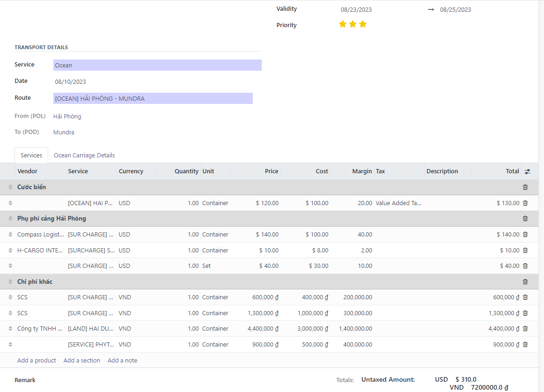Screen dimensions: 544x392
Task: Delete the Cước biển section row
Action: click(x=525, y=187)
